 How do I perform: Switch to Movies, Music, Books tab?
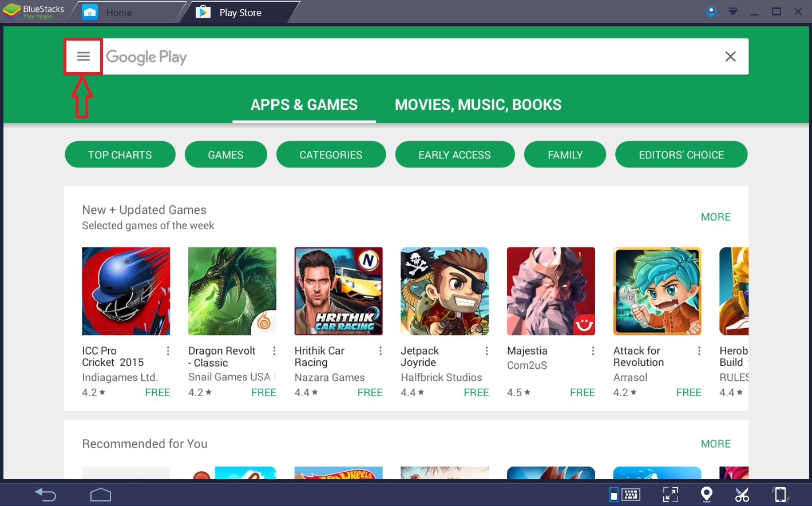478,105
